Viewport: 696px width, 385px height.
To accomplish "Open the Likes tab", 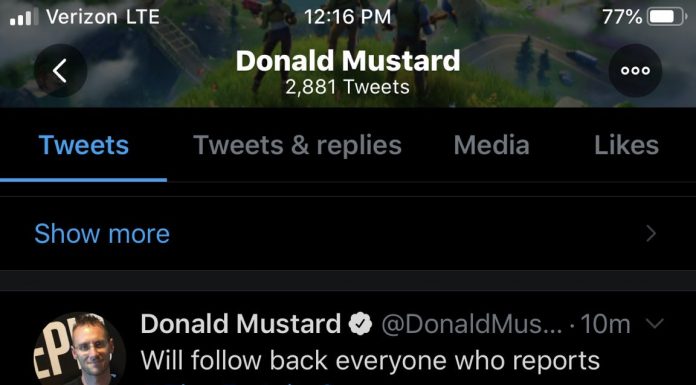I will [626, 145].
